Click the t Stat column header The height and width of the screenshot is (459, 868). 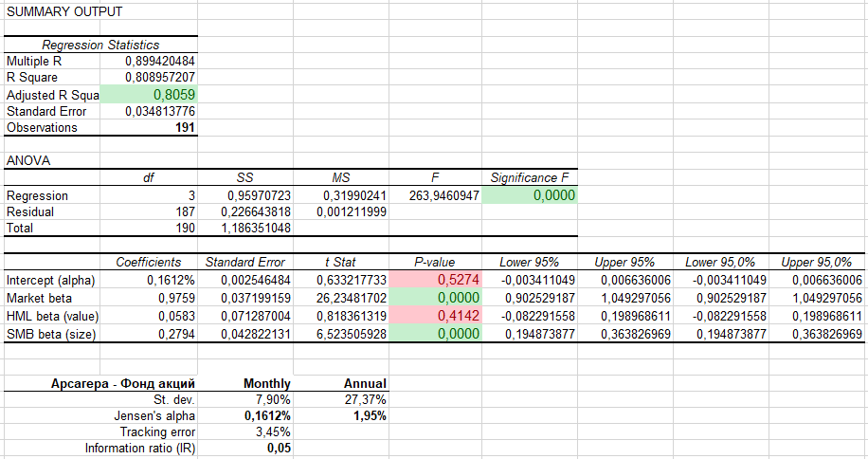pyautogui.click(x=341, y=262)
